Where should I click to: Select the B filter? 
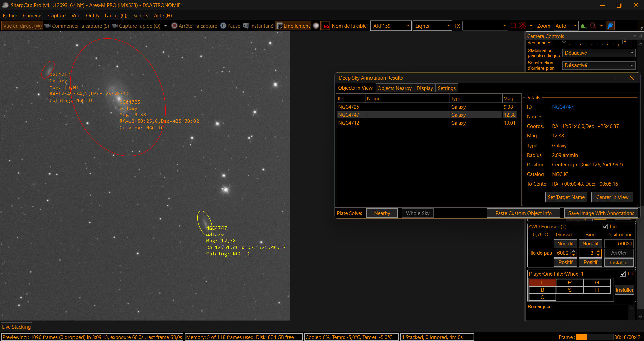point(542,290)
